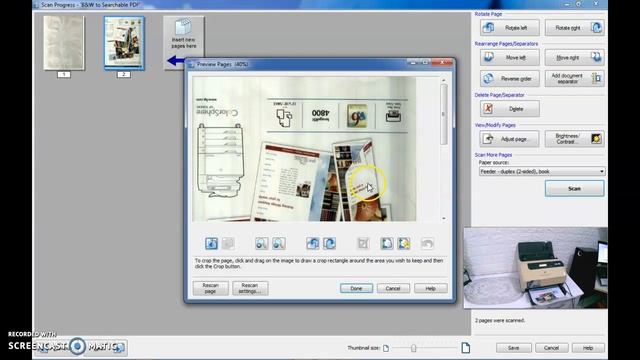Click Cancel in the Preview Pages dialog
This screenshot has height=360, width=640.
(x=393, y=288)
